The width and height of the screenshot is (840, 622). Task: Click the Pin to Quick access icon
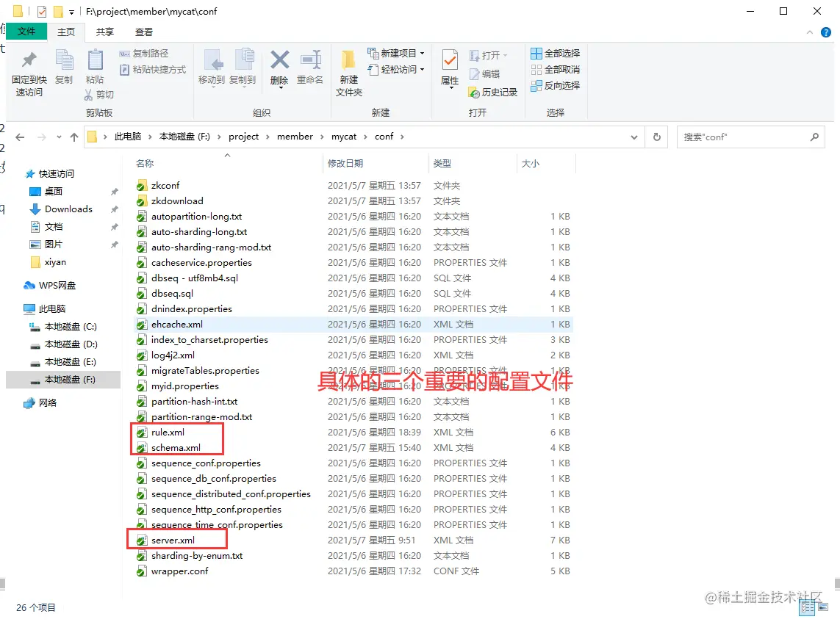29,60
